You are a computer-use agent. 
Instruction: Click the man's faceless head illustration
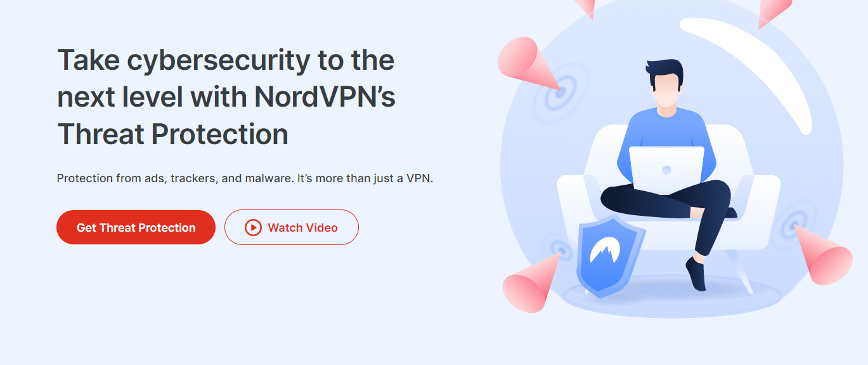tap(665, 88)
